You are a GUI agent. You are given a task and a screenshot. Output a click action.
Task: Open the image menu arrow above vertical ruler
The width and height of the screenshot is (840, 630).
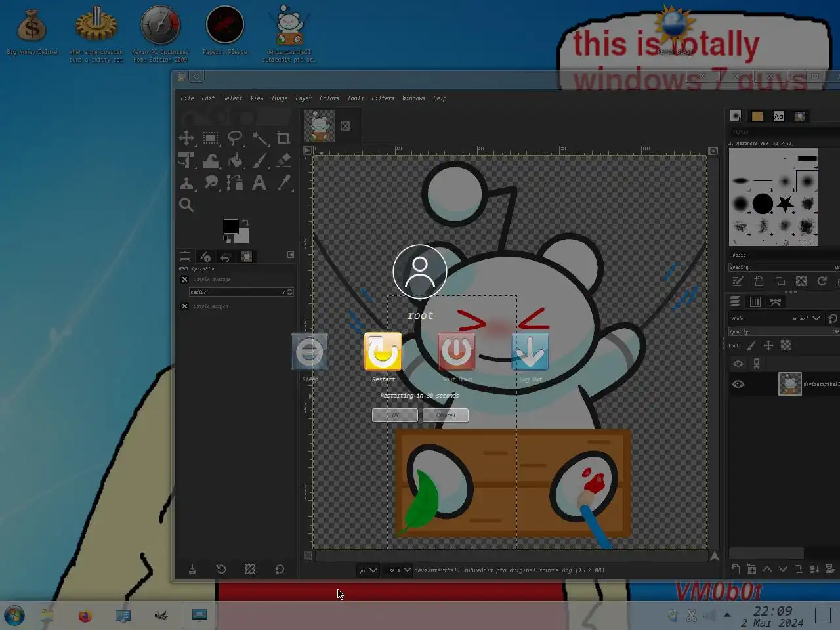click(308, 150)
